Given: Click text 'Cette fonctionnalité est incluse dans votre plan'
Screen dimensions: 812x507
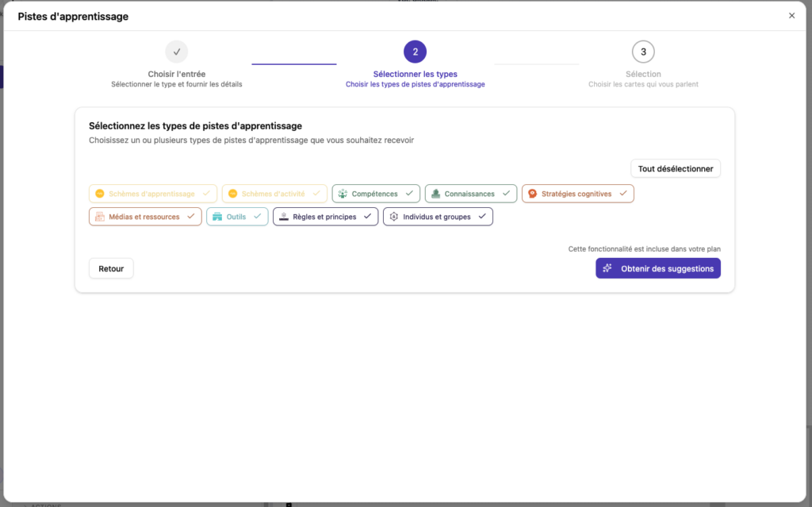Looking at the screenshot, I should pos(644,249).
